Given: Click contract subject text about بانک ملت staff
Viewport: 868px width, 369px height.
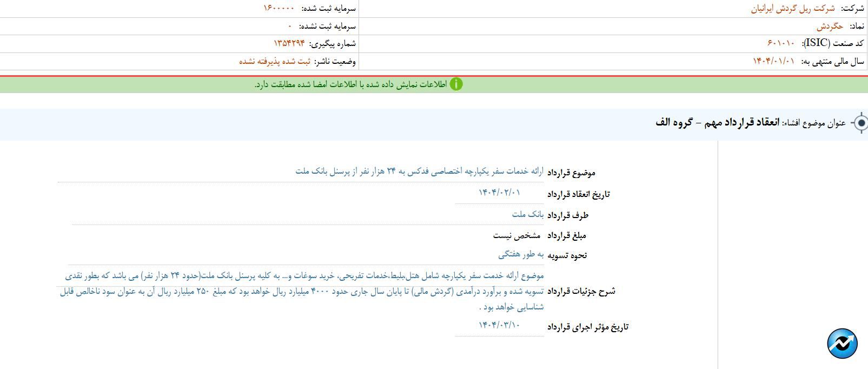Looking at the screenshot, I should click(420, 171).
